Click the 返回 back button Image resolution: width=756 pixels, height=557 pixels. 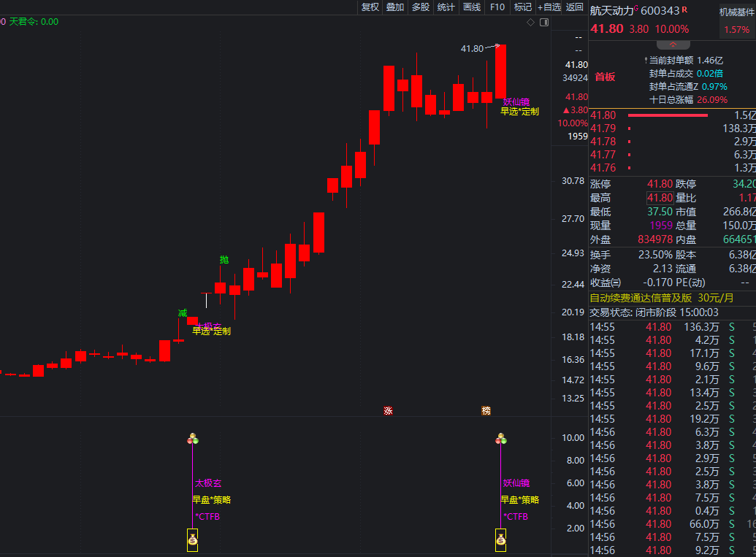pyautogui.click(x=575, y=7)
